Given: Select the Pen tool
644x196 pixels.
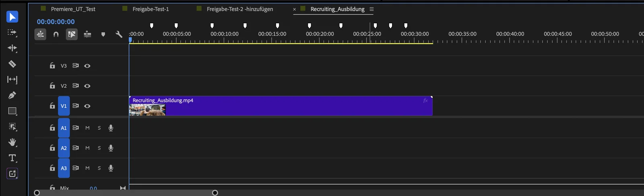Looking at the screenshot, I should tap(12, 95).
